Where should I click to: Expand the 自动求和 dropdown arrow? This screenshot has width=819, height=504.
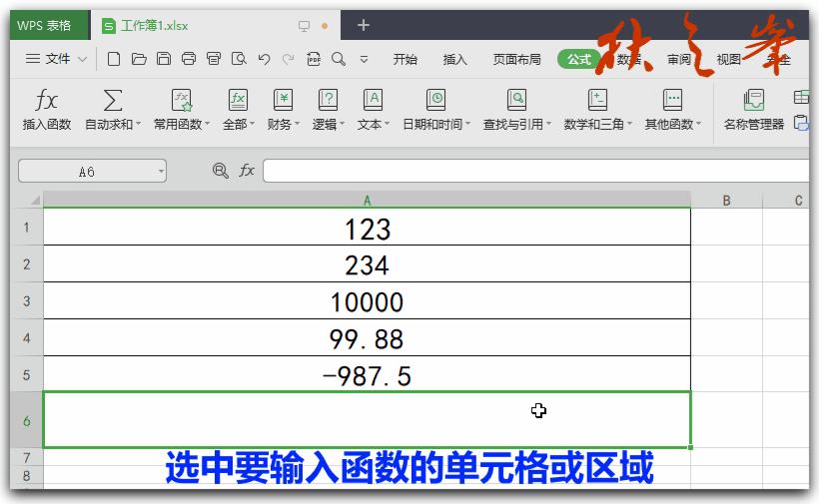[x=138, y=124]
